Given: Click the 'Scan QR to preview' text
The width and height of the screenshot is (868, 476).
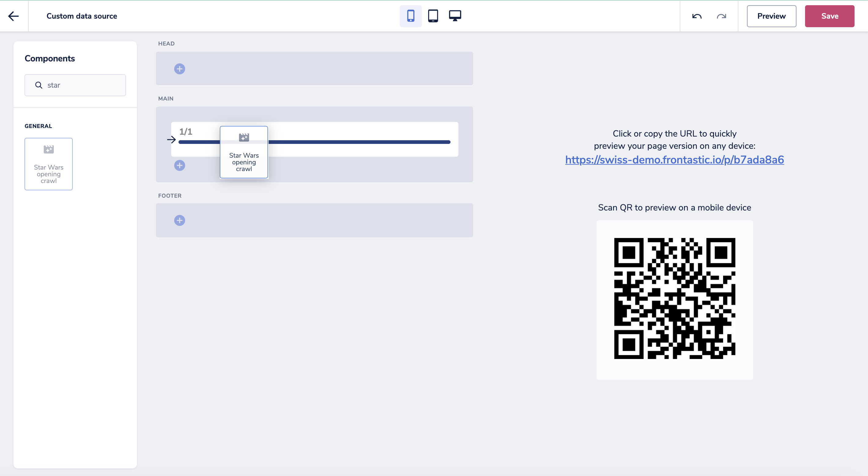Looking at the screenshot, I should point(675,207).
